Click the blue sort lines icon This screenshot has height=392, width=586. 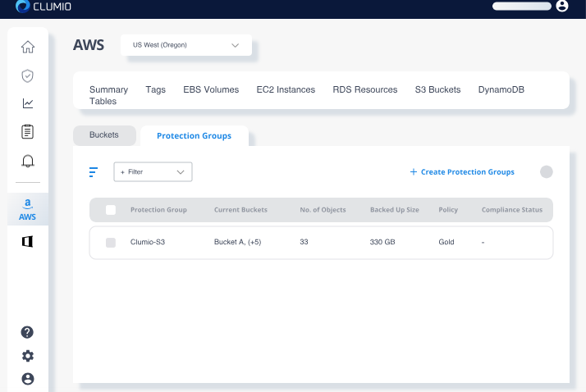tap(94, 172)
